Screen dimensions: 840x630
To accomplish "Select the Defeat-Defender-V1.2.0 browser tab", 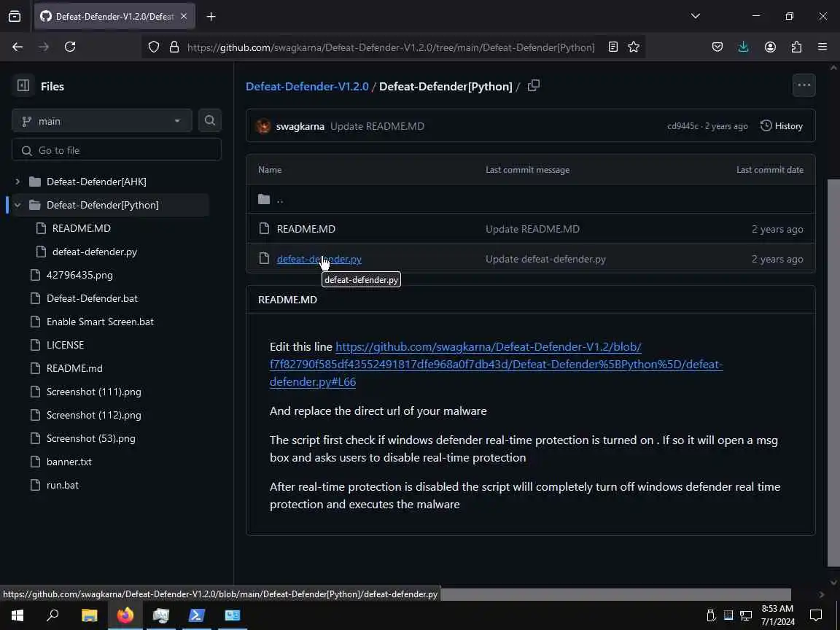I will [x=114, y=17].
